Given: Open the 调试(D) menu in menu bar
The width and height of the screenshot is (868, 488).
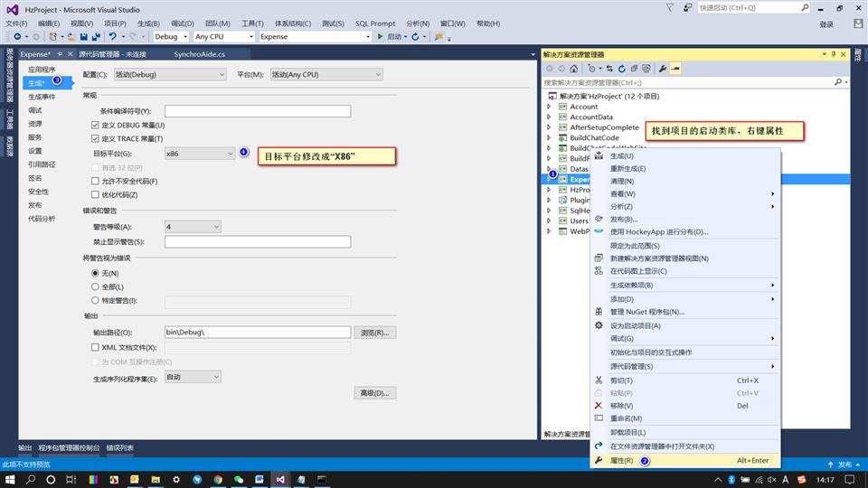Looking at the screenshot, I should [x=182, y=23].
